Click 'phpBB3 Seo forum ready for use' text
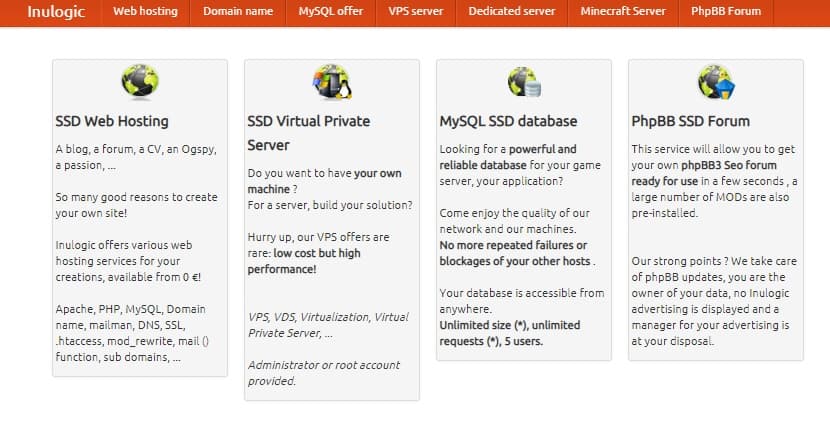 (x=704, y=173)
